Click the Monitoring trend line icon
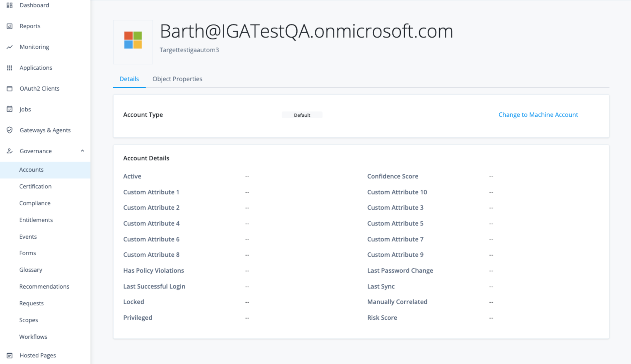 (x=10, y=47)
